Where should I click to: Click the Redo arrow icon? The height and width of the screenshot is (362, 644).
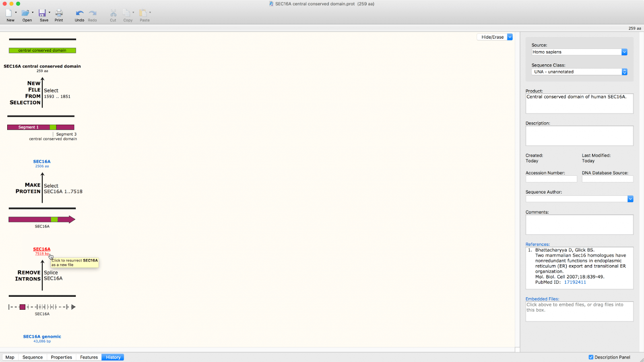coord(92,13)
